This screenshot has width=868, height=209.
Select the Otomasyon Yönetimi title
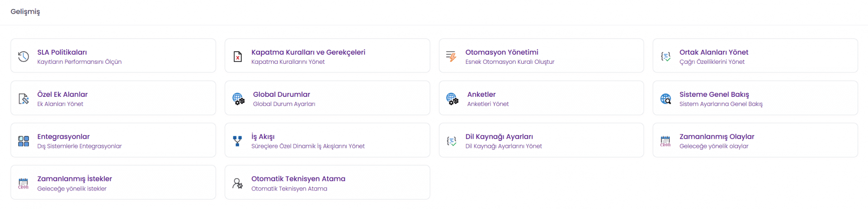point(501,52)
